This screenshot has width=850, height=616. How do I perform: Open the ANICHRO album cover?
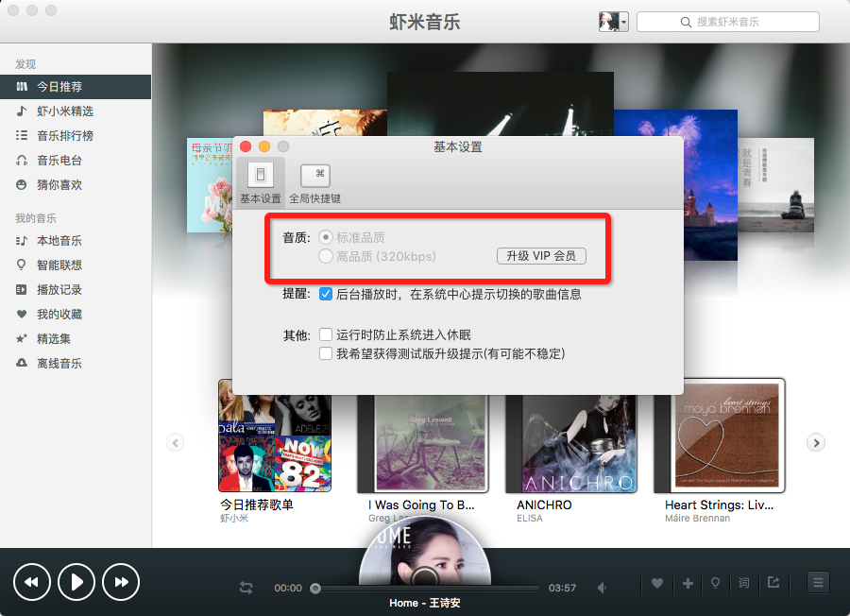coord(571,443)
